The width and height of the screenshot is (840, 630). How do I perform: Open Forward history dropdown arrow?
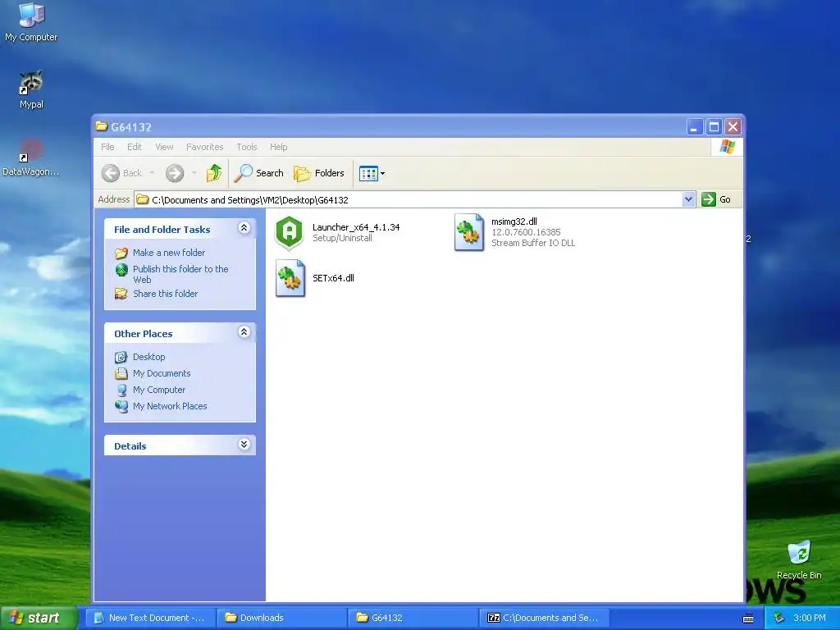pyautogui.click(x=194, y=173)
